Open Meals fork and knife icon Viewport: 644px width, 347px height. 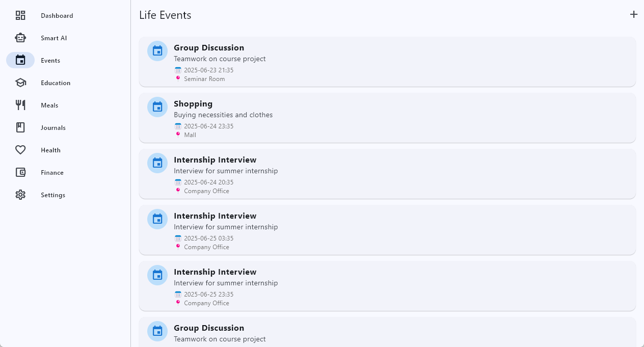(20, 105)
